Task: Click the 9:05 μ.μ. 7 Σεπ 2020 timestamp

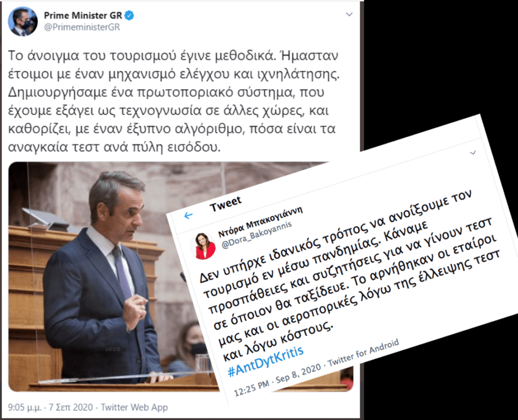Action: point(50,407)
